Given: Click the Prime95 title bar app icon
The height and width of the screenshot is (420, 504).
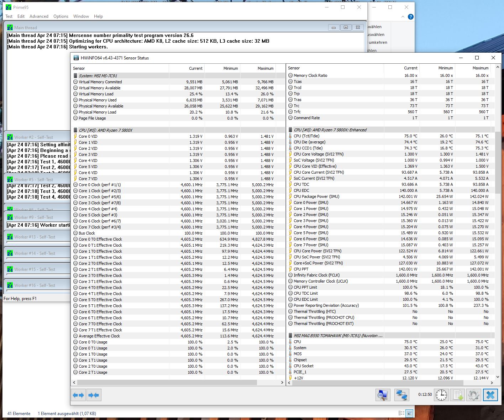Looking at the screenshot, I should coord(9,7).
